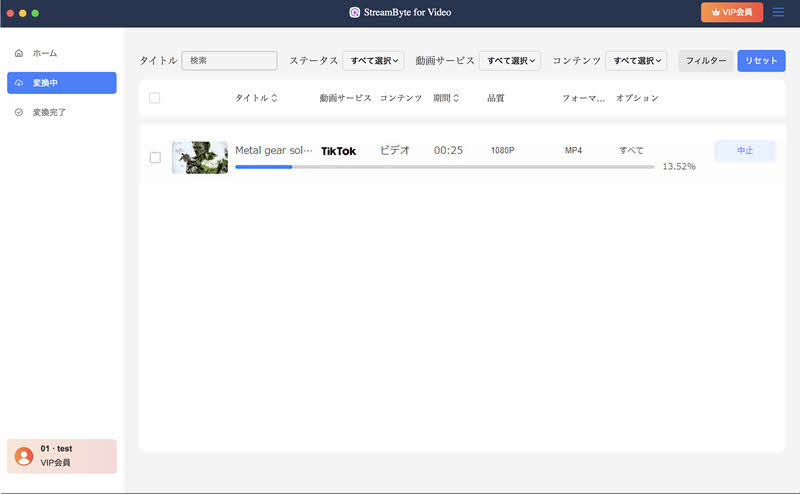Click the Metal gear video thumbnail

coord(200,157)
